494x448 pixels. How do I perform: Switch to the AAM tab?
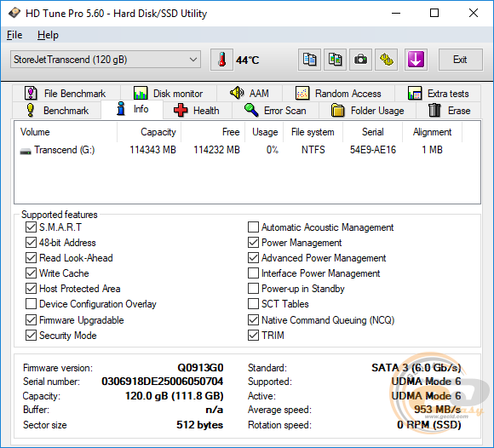(250, 93)
